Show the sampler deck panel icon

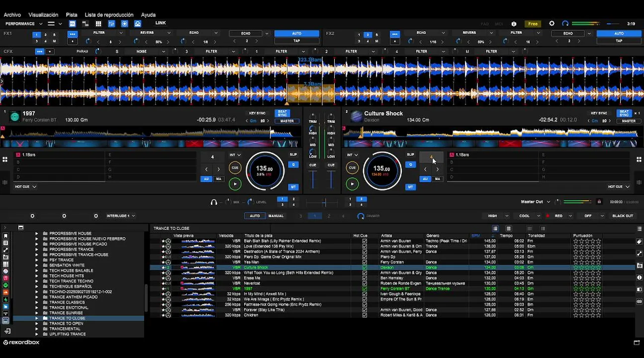click(86, 23)
